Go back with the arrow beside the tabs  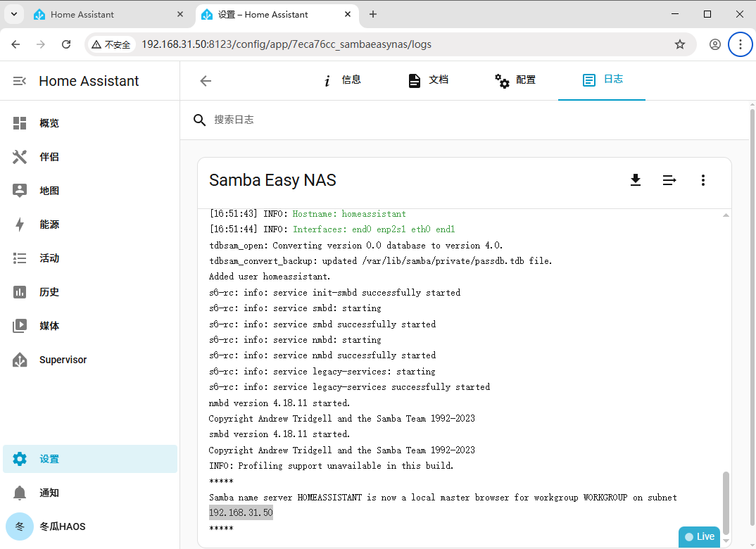coord(206,81)
